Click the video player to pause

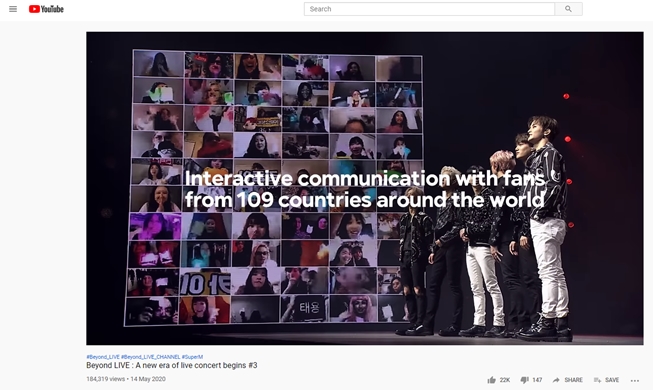pos(365,188)
